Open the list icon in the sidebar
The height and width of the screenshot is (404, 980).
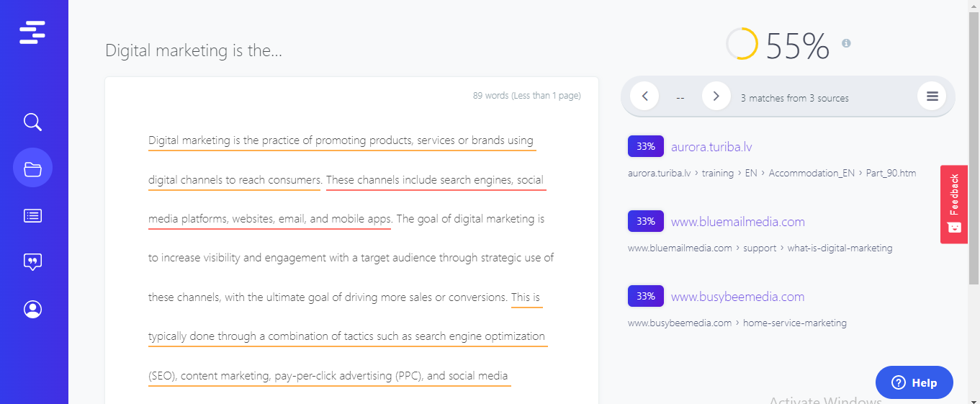tap(32, 215)
